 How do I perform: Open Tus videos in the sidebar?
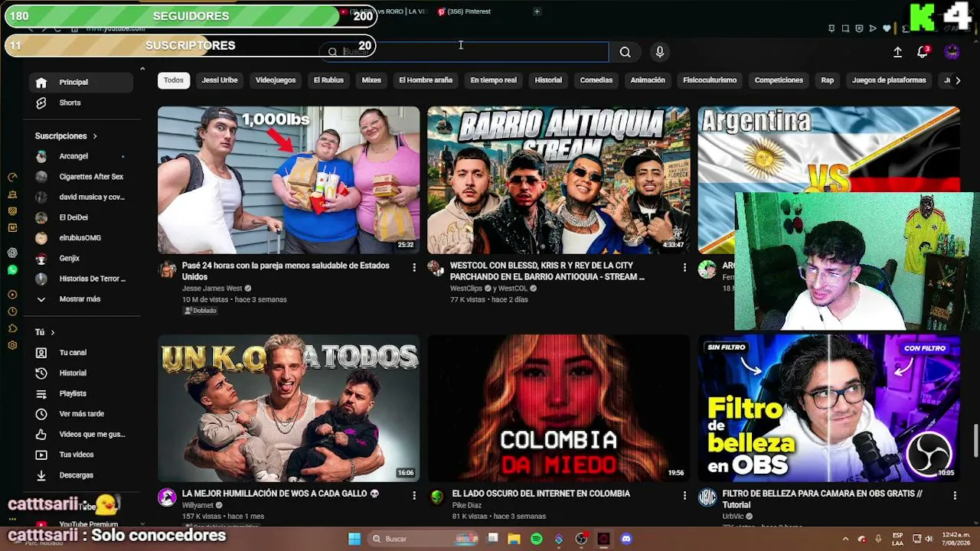77,455
